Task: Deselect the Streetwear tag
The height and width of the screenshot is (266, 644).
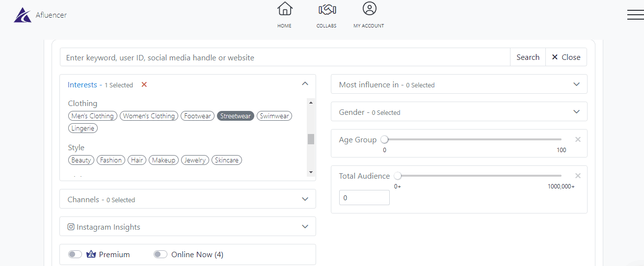Action: (236, 116)
